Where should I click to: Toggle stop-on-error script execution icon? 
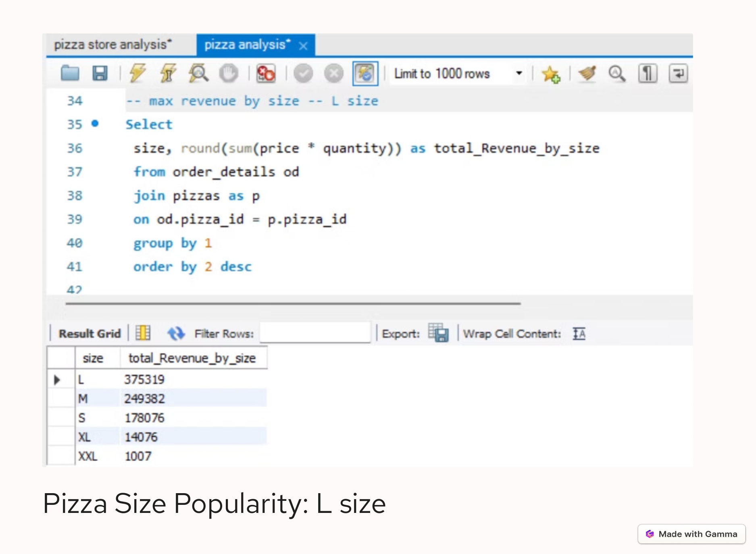click(x=266, y=73)
